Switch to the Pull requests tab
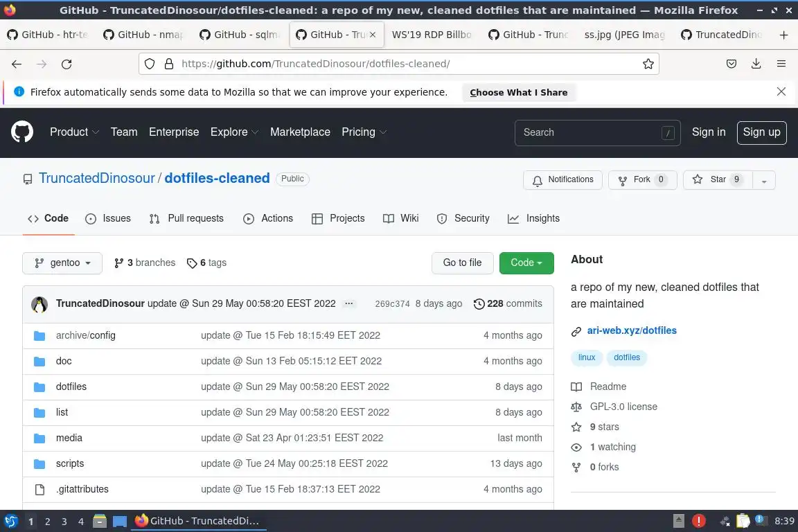798x532 pixels. click(x=186, y=218)
